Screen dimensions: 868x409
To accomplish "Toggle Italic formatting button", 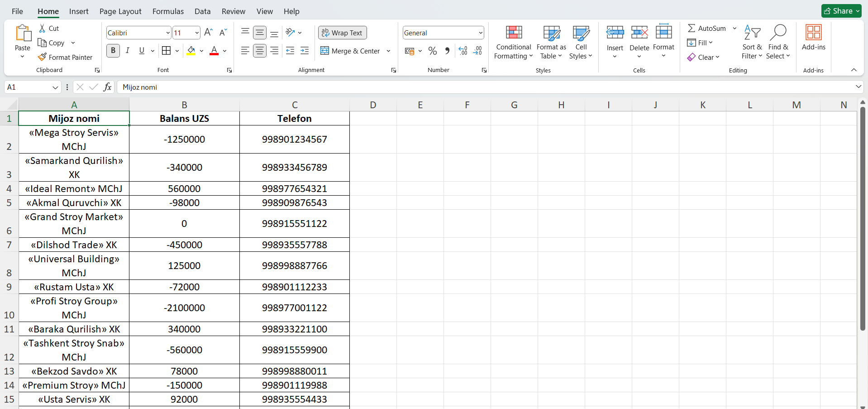I will pyautogui.click(x=128, y=51).
